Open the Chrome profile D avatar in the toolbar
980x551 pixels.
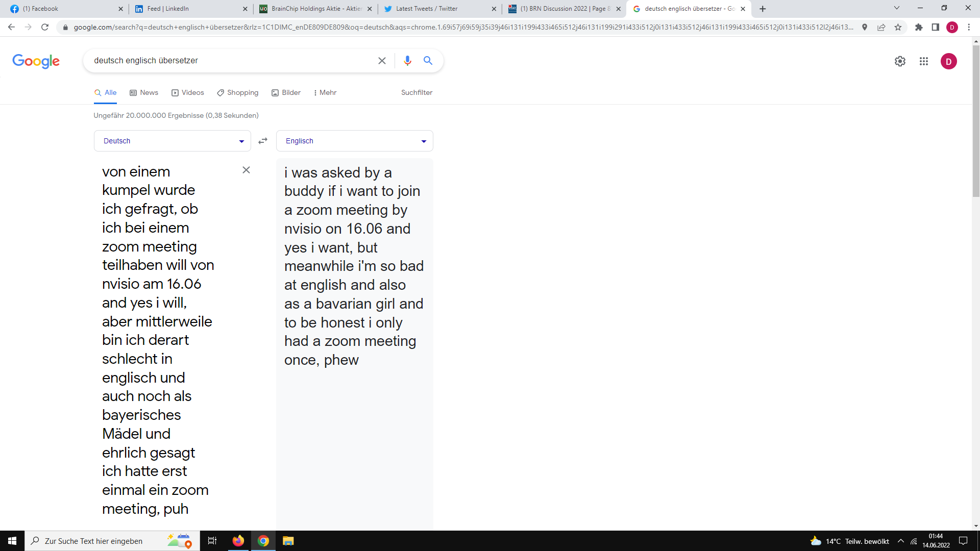point(952,27)
